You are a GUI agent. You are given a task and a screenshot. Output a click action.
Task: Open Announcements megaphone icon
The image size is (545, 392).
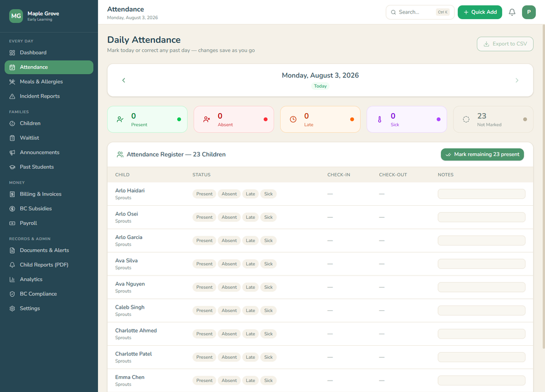(12, 153)
